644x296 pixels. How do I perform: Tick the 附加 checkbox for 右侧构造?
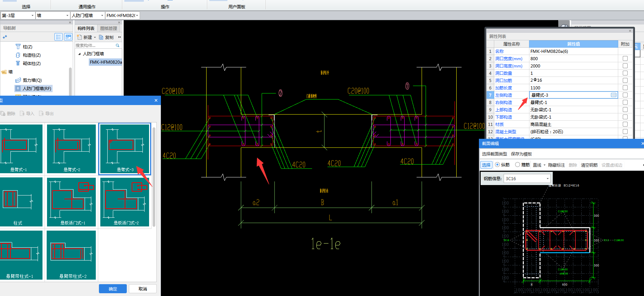click(x=625, y=102)
